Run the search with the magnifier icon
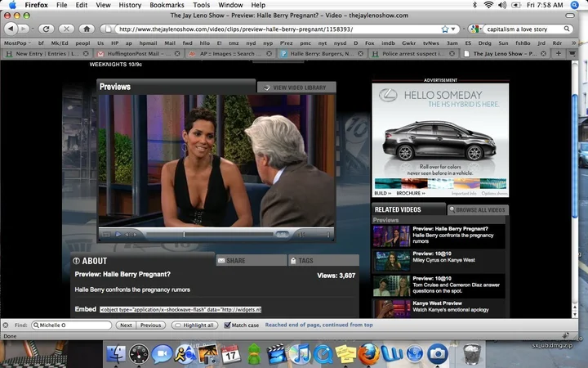 (567, 29)
